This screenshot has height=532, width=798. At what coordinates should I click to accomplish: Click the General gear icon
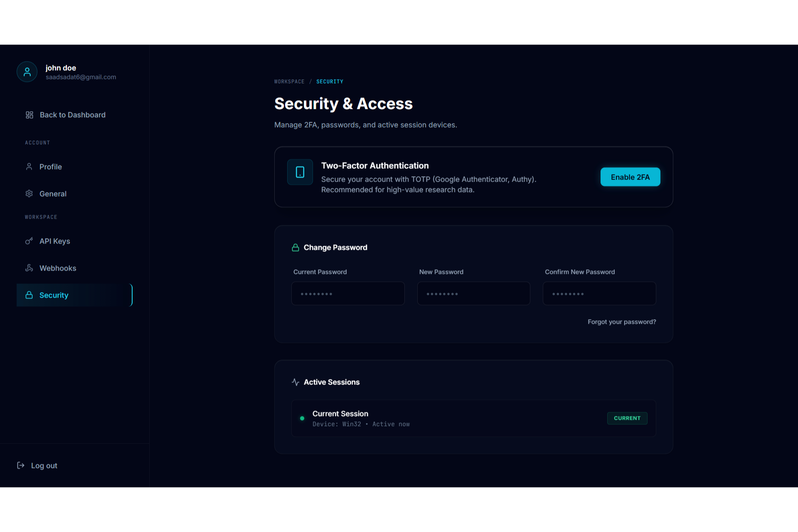point(29,194)
